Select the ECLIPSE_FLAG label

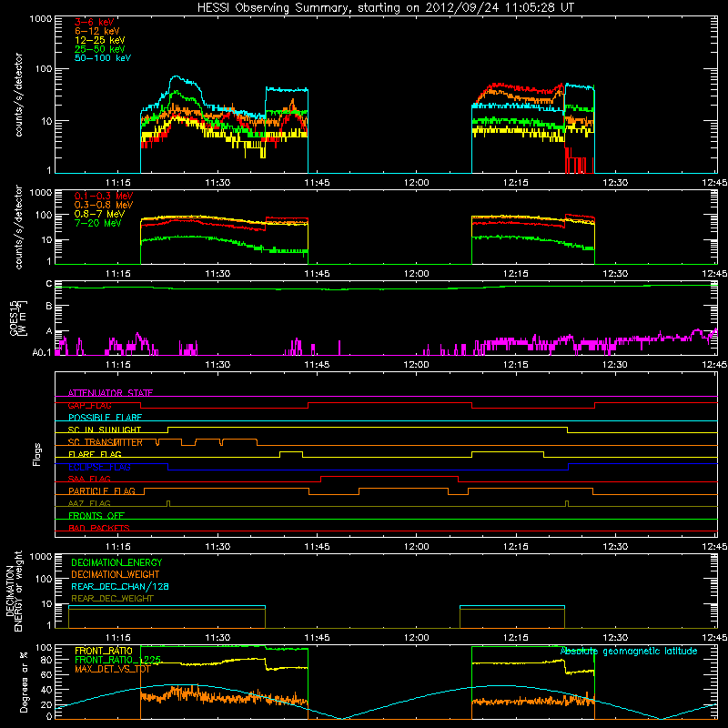tap(100, 467)
